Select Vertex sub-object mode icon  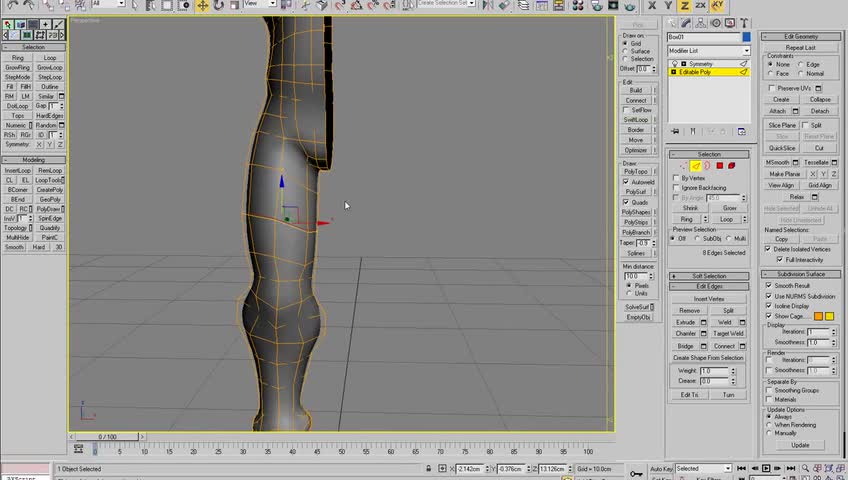(x=683, y=166)
